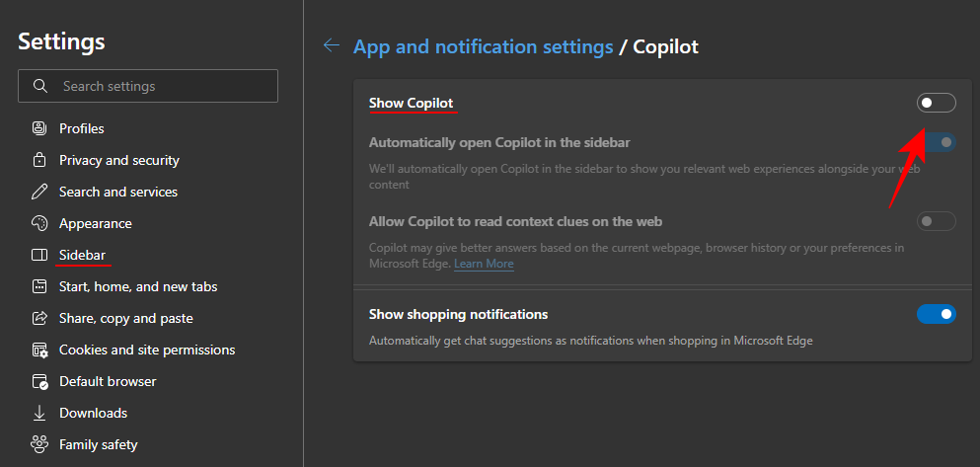Screen dimensions: 980x467
Task: Open Appearance settings page
Action: [x=96, y=223]
